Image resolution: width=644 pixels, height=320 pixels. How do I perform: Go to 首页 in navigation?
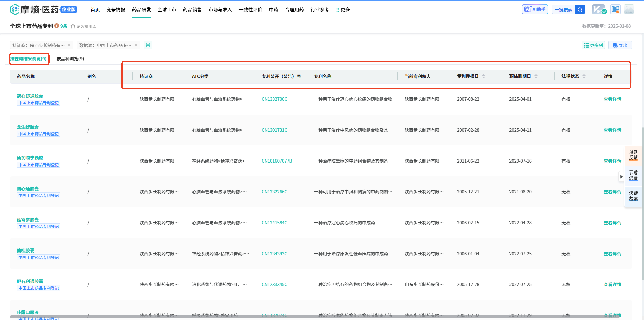tap(95, 10)
